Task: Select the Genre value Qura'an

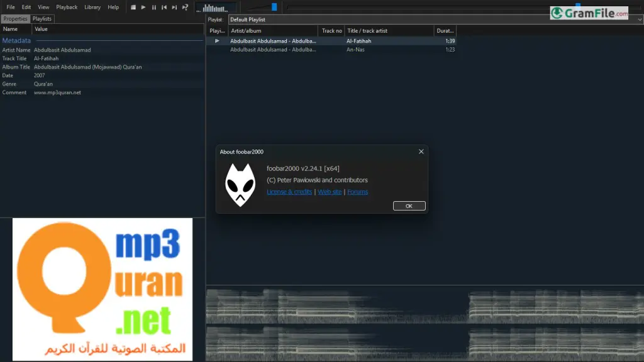Action: [x=43, y=84]
